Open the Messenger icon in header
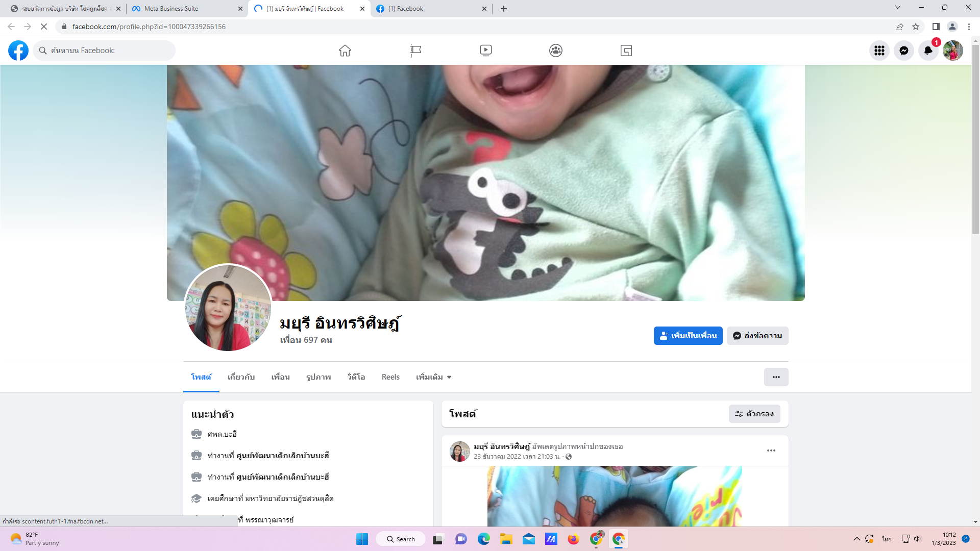980x551 pixels. point(903,51)
